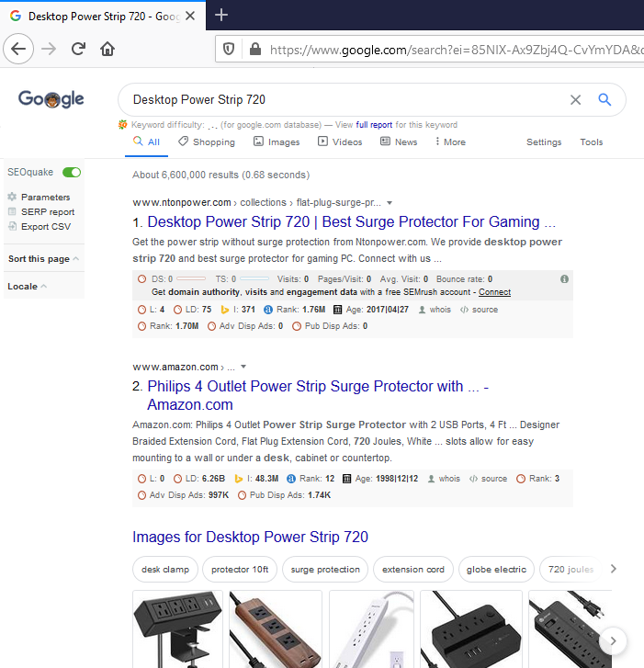Screen dimensions: 644x668
Task: Open the SEOquake Parameters link
Action: (x=45, y=198)
